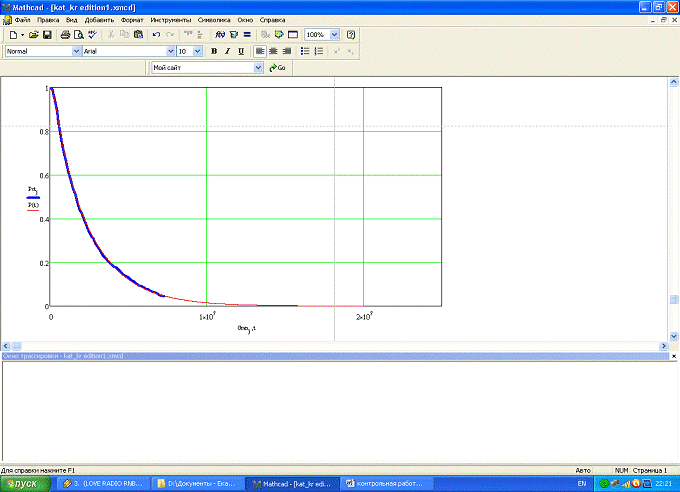Viewport: 680px width, 492px height.
Task: Open the Символика menu
Action: pyautogui.click(x=215, y=20)
